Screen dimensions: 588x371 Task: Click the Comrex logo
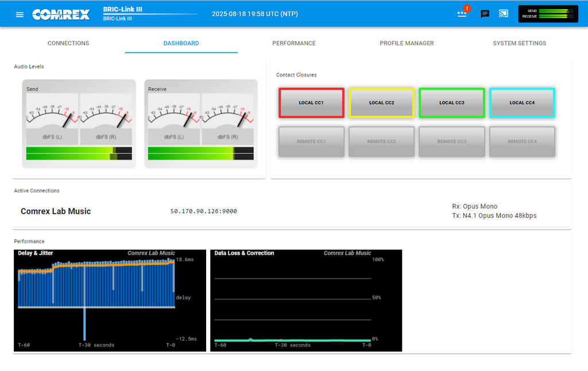tap(61, 14)
